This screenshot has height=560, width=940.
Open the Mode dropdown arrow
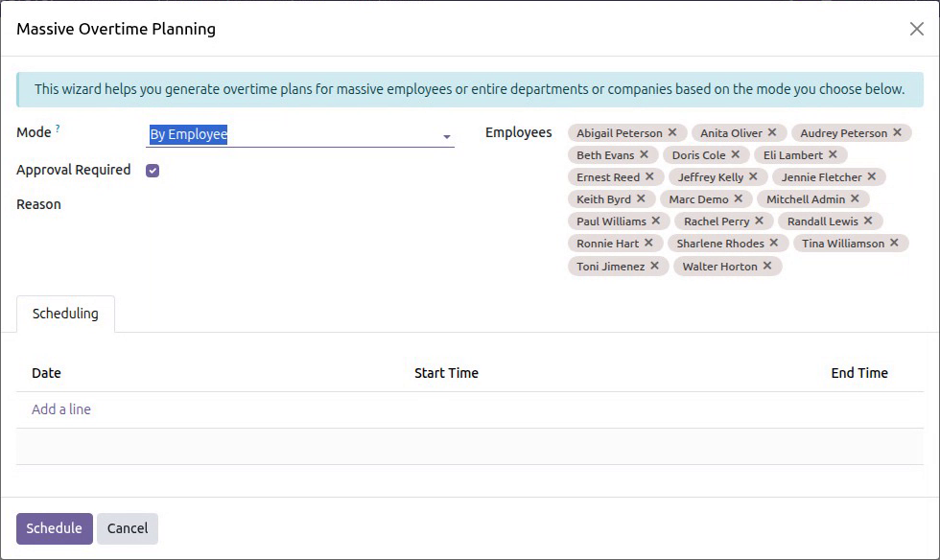(447, 137)
